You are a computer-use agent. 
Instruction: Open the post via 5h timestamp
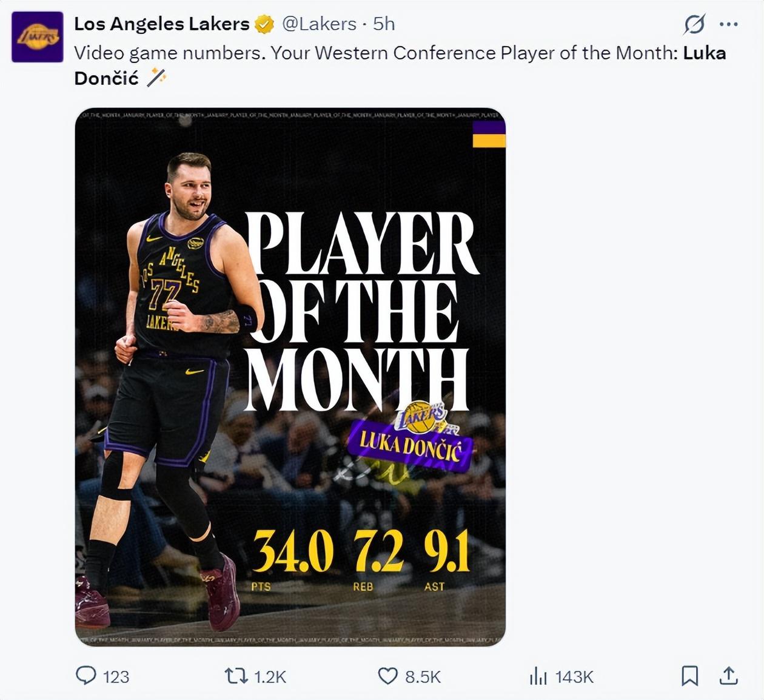384,24
